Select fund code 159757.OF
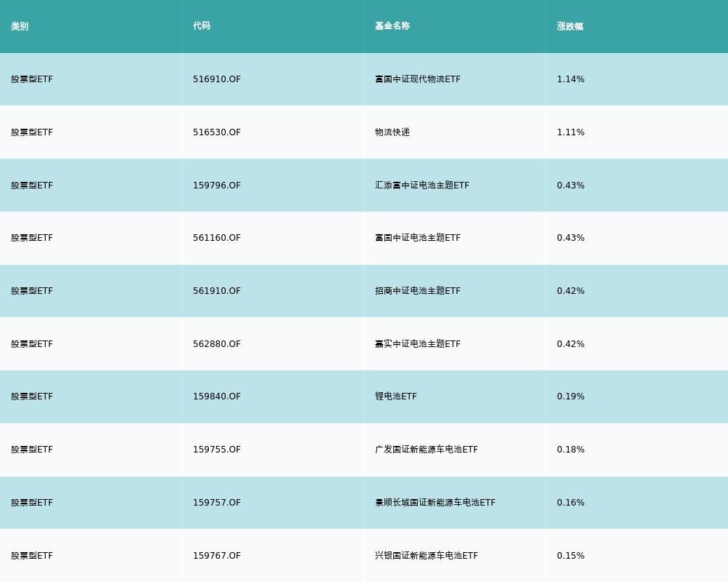Viewport: 728px width, 582px height. pos(217,503)
